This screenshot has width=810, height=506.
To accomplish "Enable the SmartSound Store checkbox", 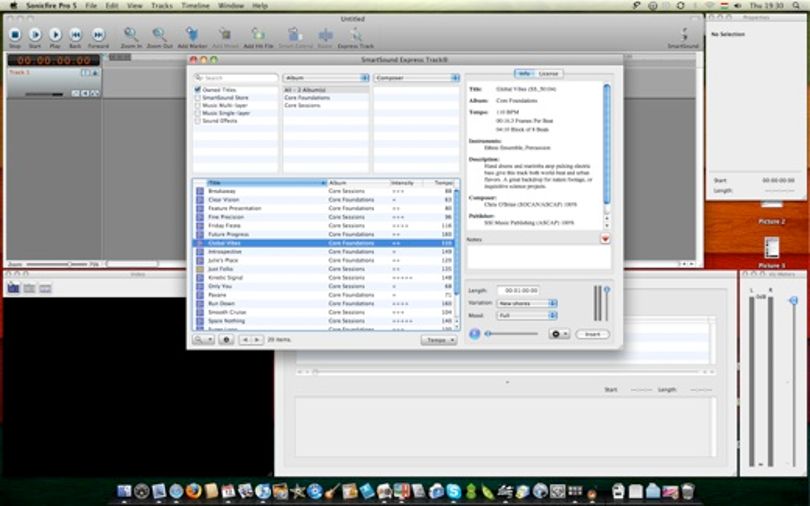I will [x=197, y=97].
